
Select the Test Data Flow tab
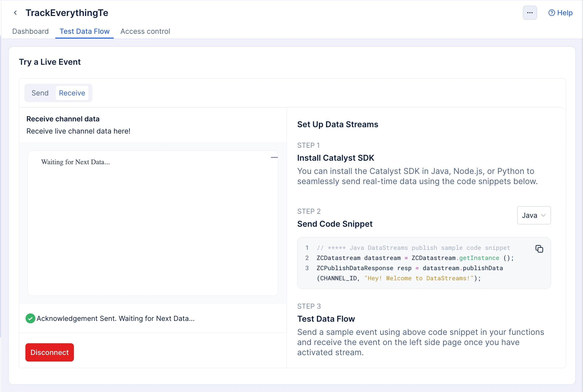[85, 31]
